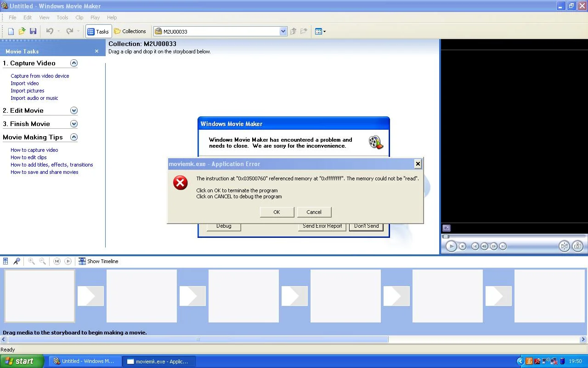
Task: Click the Rewind Storyboard icon
Action: tap(57, 261)
